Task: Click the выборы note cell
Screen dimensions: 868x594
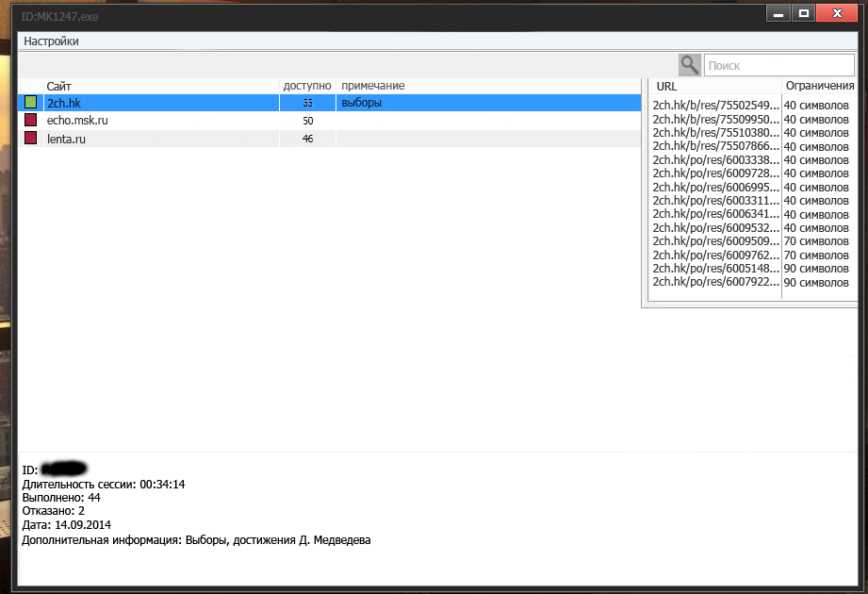Action: pos(362,103)
